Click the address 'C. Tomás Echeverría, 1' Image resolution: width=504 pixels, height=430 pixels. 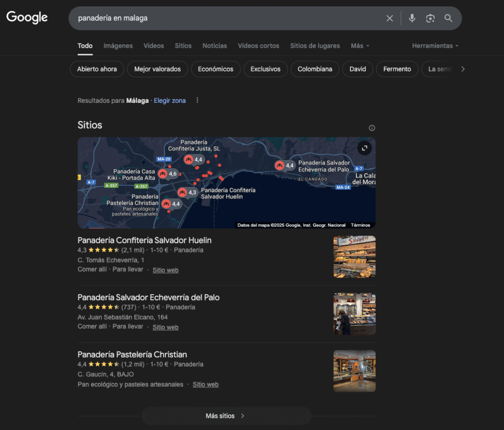(x=111, y=260)
